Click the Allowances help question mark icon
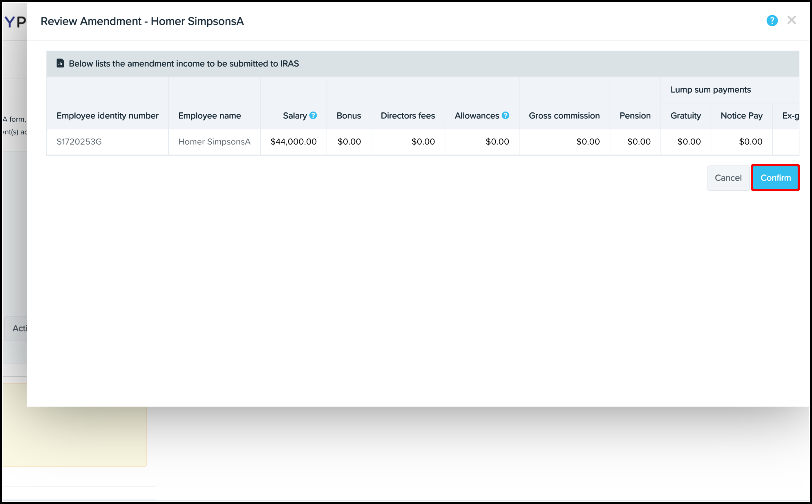This screenshot has width=812, height=504. click(505, 115)
